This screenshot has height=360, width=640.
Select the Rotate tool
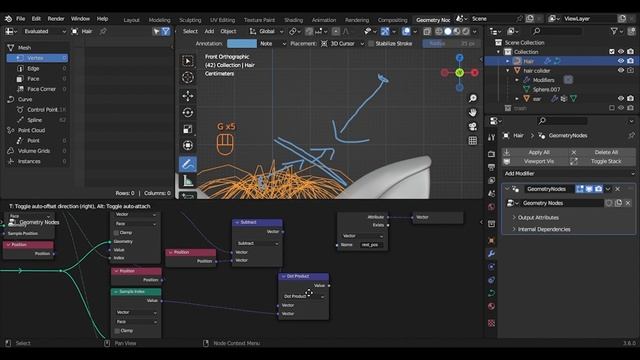click(x=188, y=112)
